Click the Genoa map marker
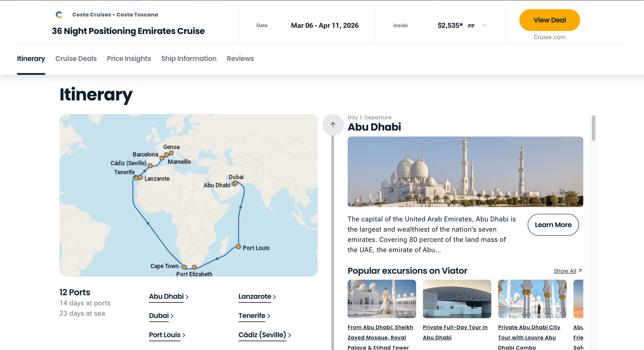The width and height of the screenshot is (644, 350). [171, 153]
